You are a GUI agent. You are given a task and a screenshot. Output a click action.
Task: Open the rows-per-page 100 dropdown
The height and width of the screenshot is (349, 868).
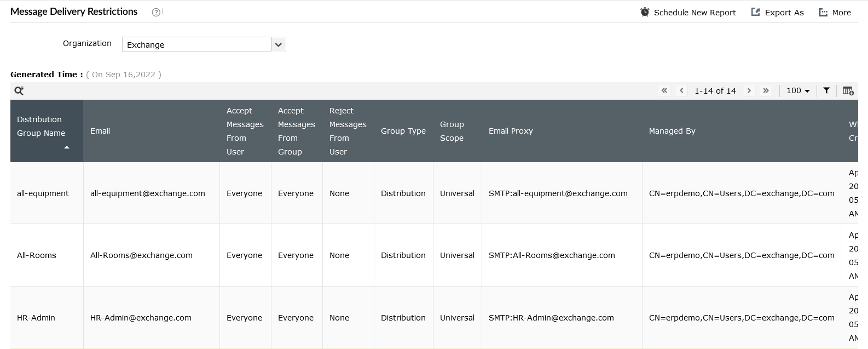point(798,91)
